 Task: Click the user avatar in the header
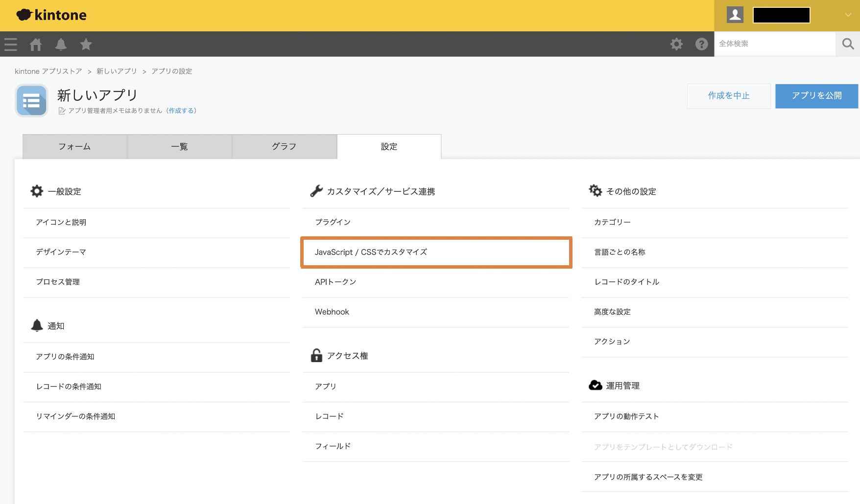click(x=735, y=15)
